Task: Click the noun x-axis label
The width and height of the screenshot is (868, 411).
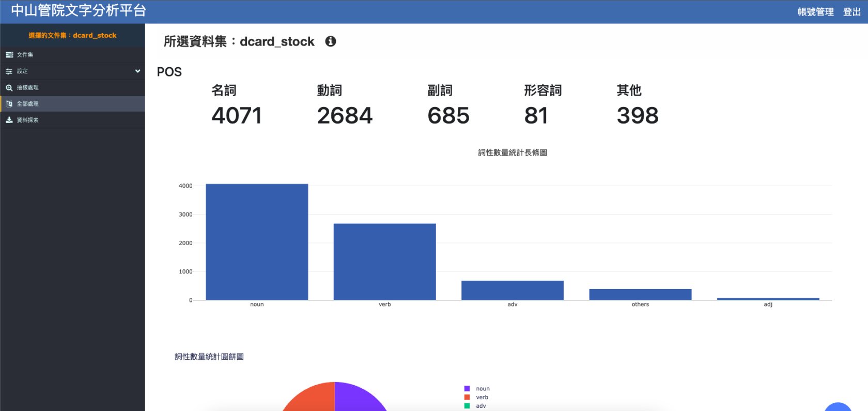Action: (257, 305)
